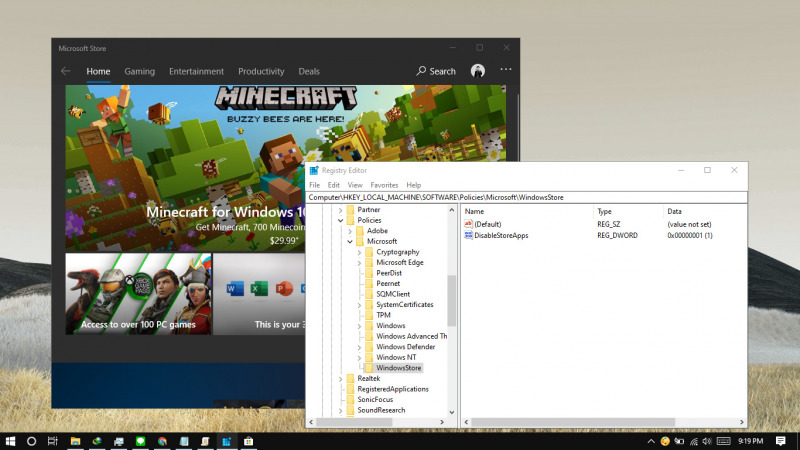
Task: Expand the Windows Defender registry key
Action: [x=359, y=347]
